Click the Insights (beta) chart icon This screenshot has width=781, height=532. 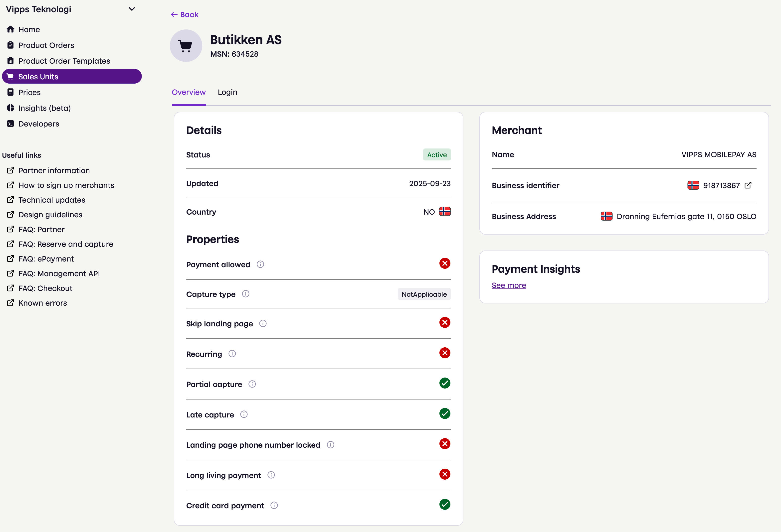tap(10, 108)
